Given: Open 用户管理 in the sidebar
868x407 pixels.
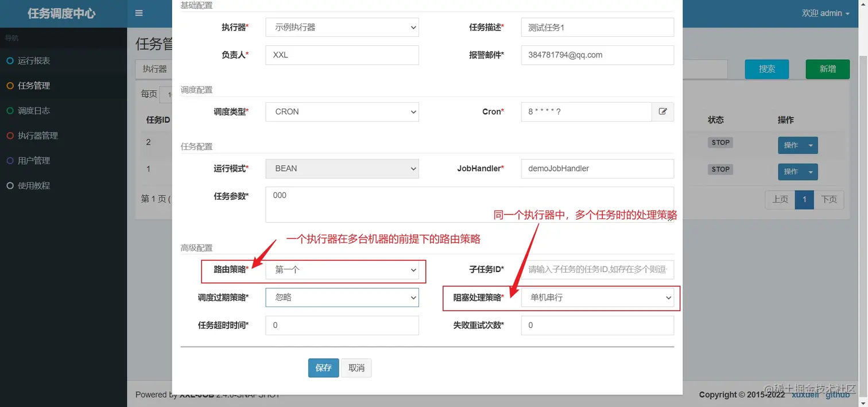Looking at the screenshot, I should click(x=34, y=161).
